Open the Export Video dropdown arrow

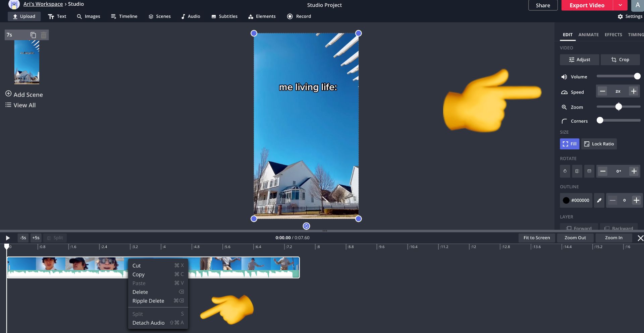[620, 5]
